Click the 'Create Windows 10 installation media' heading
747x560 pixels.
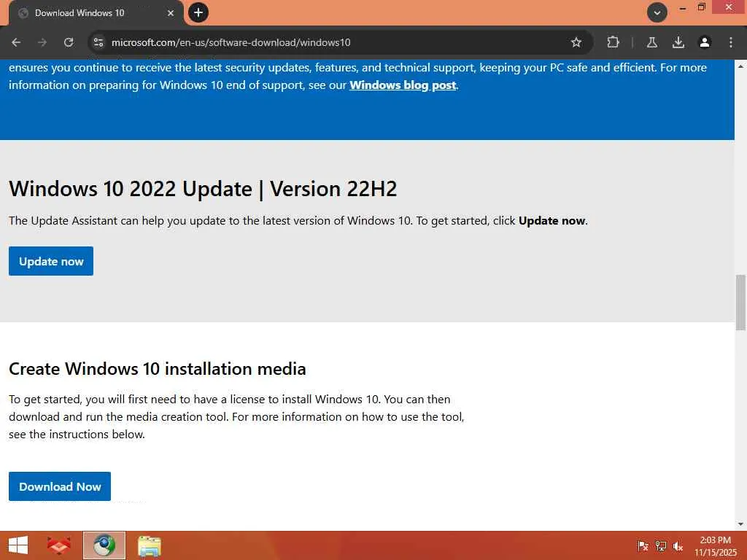click(x=158, y=369)
